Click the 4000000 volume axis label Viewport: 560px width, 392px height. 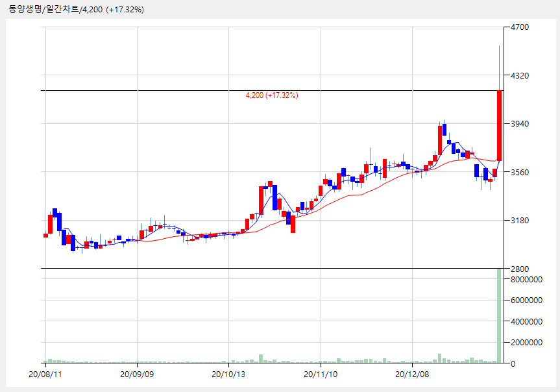(x=526, y=322)
